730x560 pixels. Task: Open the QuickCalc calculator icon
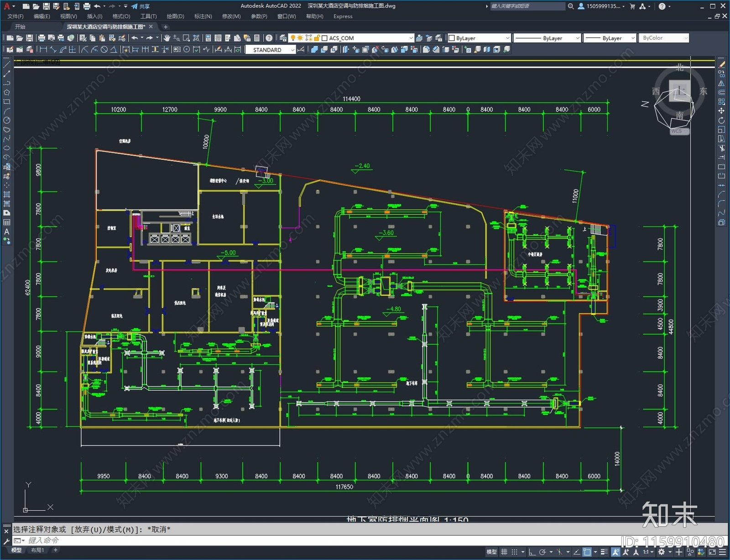coord(257,38)
